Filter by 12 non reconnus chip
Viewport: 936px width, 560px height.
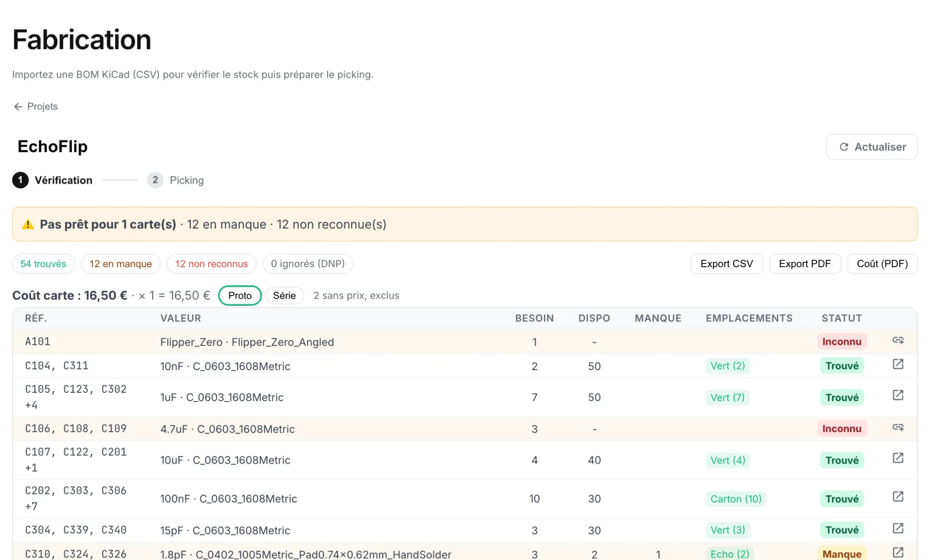pyautogui.click(x=211, y=264)
